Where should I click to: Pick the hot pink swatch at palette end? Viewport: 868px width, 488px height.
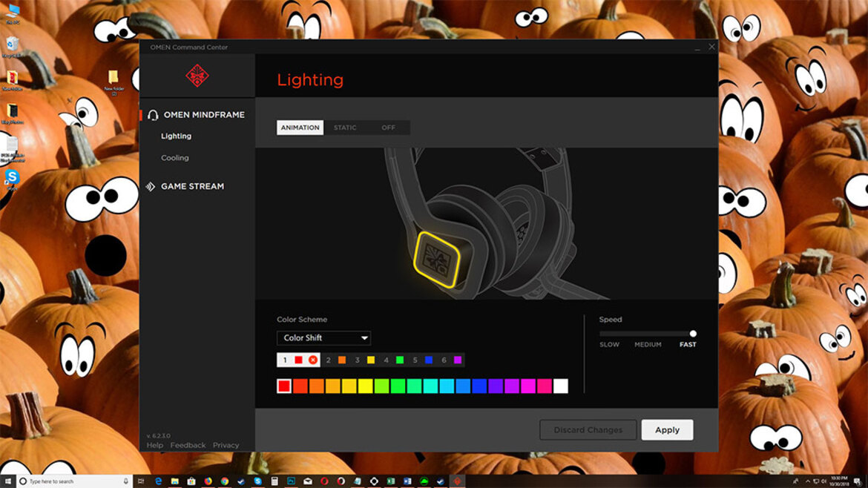(x=544, y=386)
